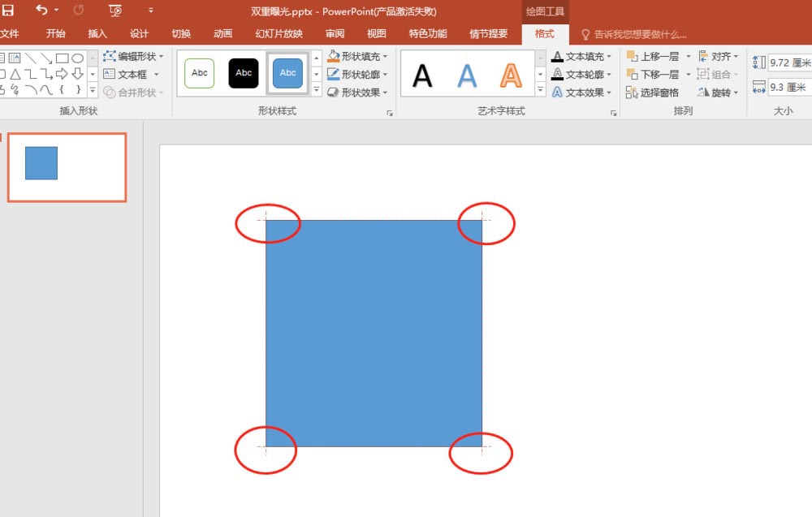
Task: Switch to the 切换 tab
Action: [x=181, y=33]
